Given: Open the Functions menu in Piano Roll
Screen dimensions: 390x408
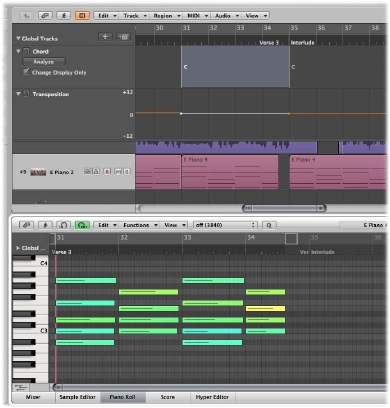Looking at the screenshot, I should click(x=139, y=225).
